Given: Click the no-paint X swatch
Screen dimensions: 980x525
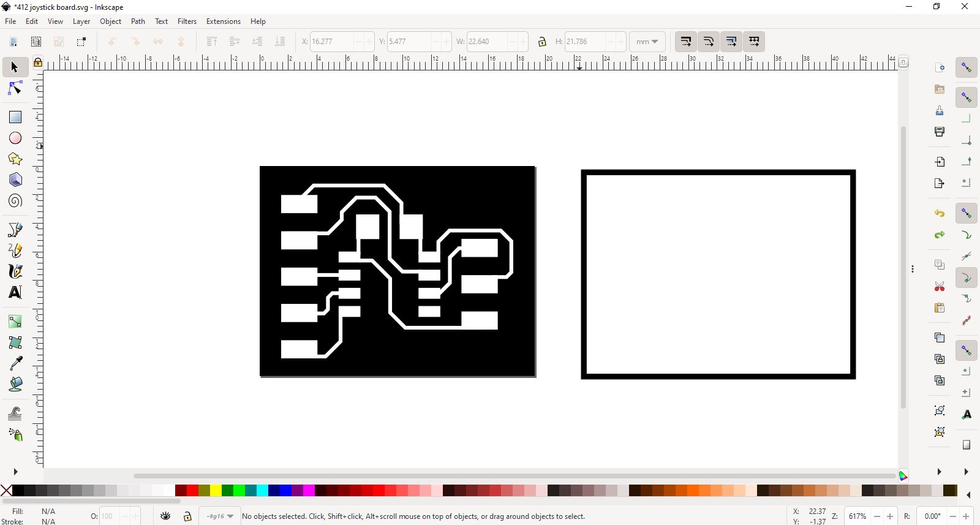Looking at the screenshot, I should (x=6, y=490).
